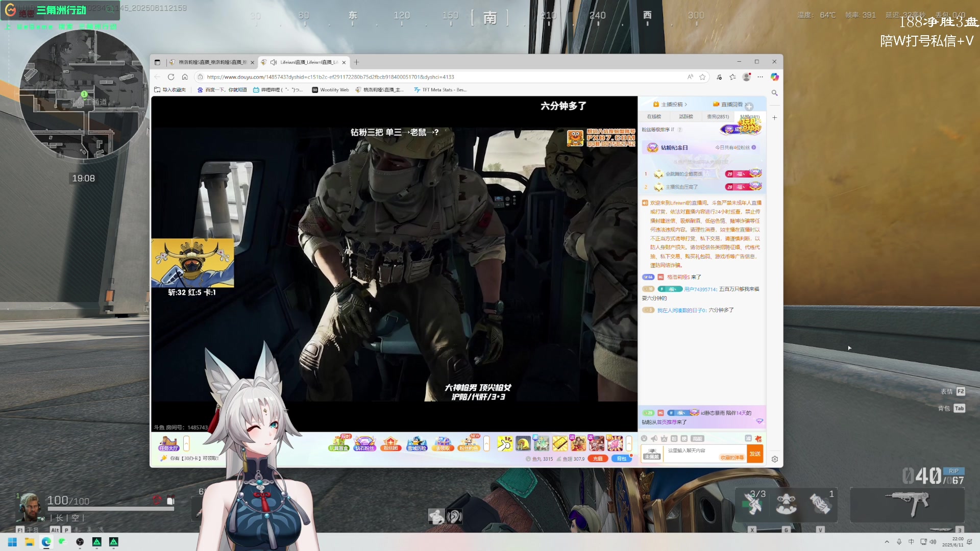This screenshot has width=980, height=551.
Task: Send chat message with 发送 button
Action: (755, 454)
